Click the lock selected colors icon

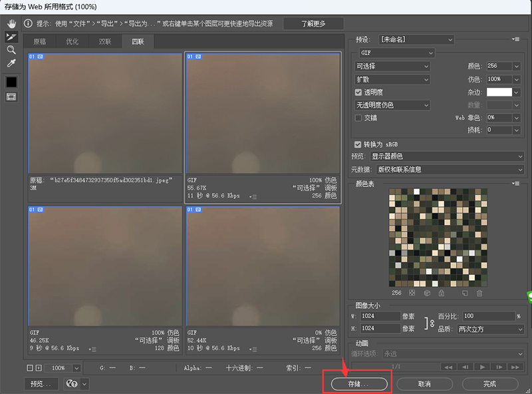(442, 293)
